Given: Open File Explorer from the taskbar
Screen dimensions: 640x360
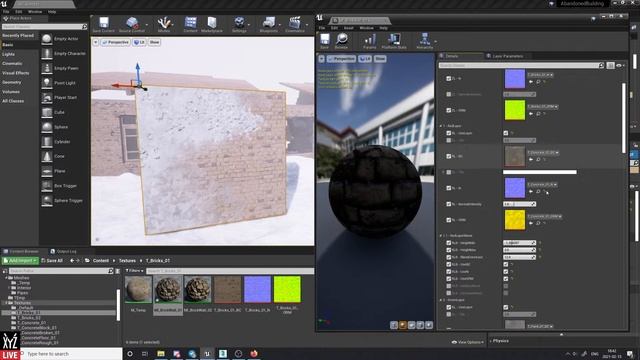Looking at the screenshot, I should click(161, 353).
